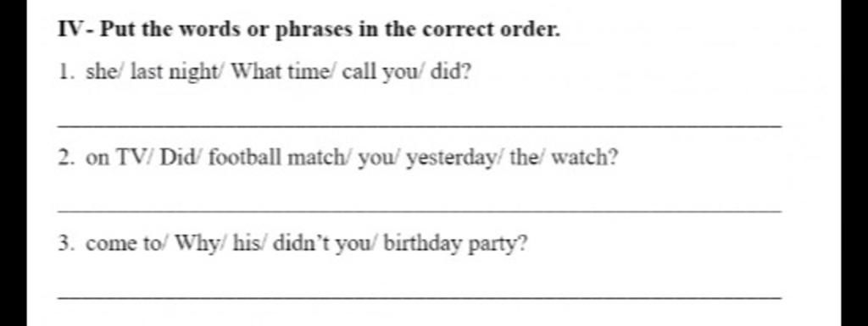Image resolution: width=868 pixels, height=326 pixels.
Task: Click the answer line under question 1
Action: (x=420, y=126)
